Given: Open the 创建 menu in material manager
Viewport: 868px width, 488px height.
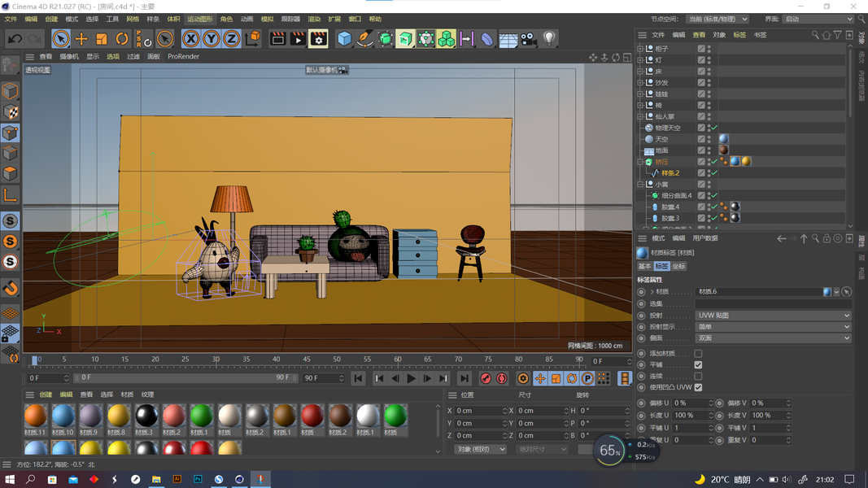Looking at the screenshot, I should pos(46,394).
